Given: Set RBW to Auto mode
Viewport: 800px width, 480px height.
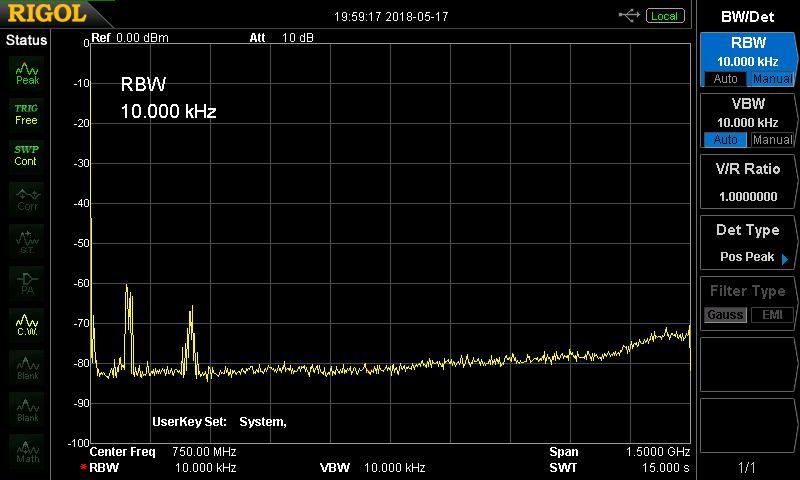Looking at the screenshot, I should (725, 79).
